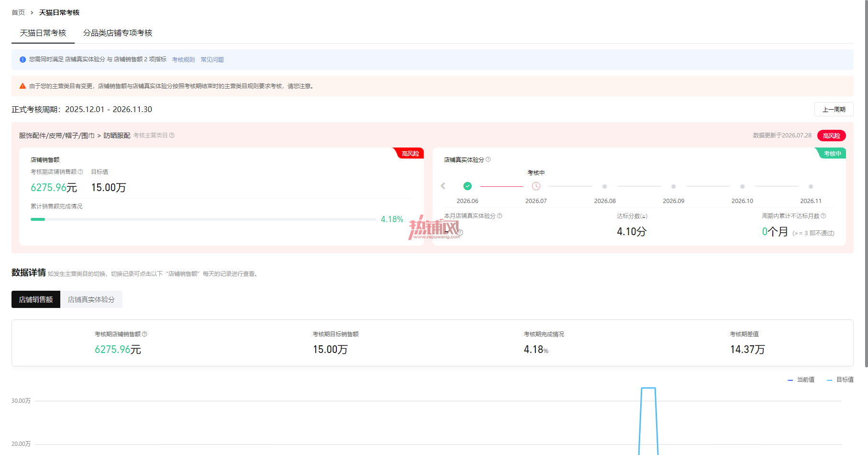The height and width of the screenshot is (455, 868).
Task: Click the orange warning triangle icon
Action: coord(22,86)
